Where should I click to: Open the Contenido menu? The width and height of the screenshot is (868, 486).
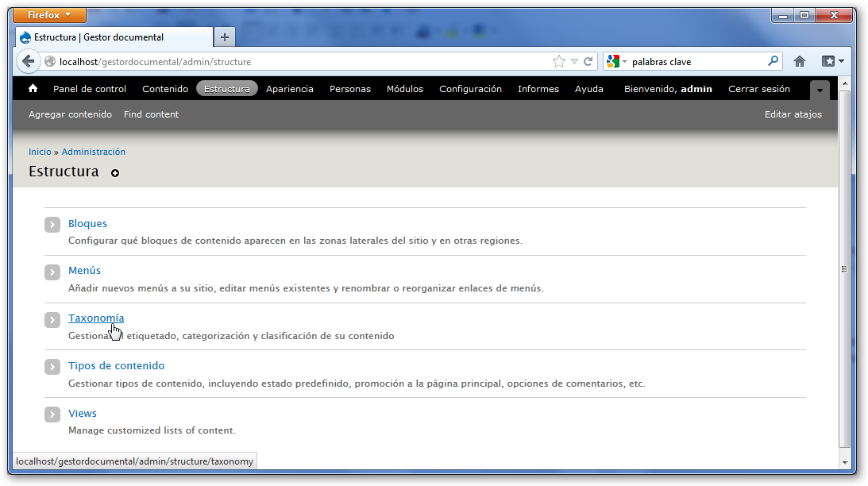click(164, 89)
